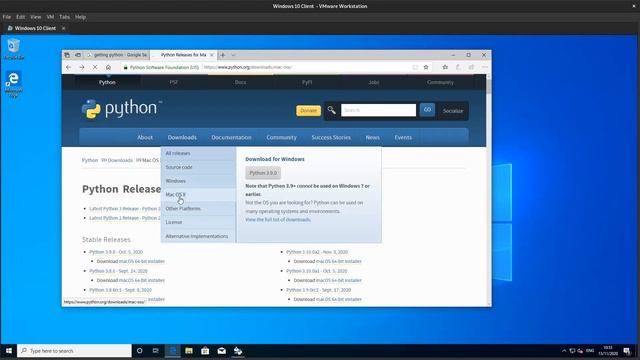Choose All releases in Downloads menu
This screenshot has width=640, height=360.
198,153
